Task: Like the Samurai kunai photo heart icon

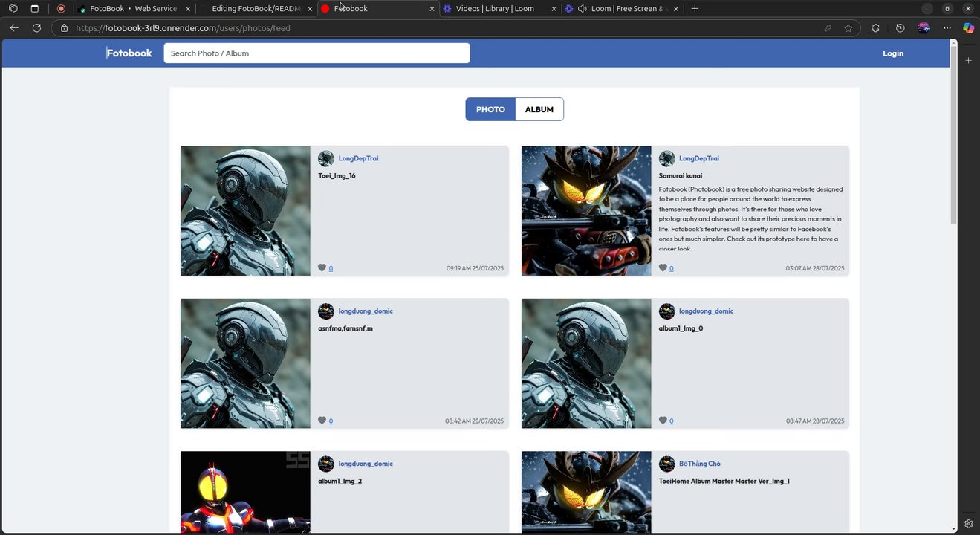Action: coord(663,267)
